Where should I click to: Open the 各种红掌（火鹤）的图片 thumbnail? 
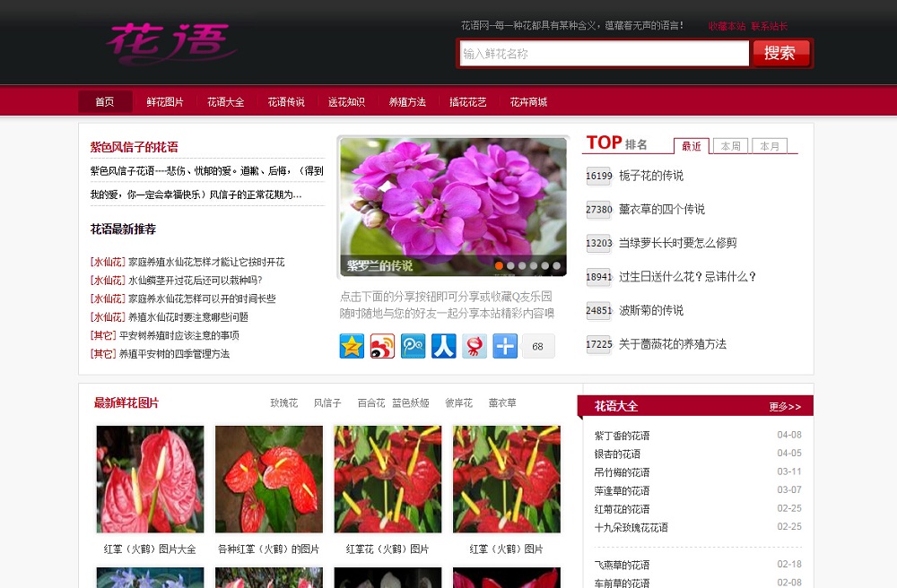(269, 479)
